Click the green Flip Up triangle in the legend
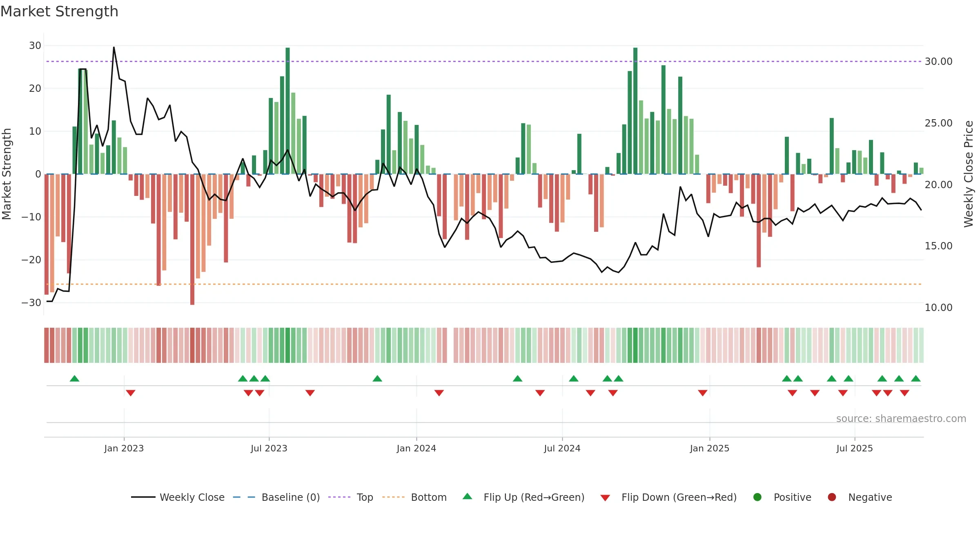The image size is (980, 551). tap(468, 496)
